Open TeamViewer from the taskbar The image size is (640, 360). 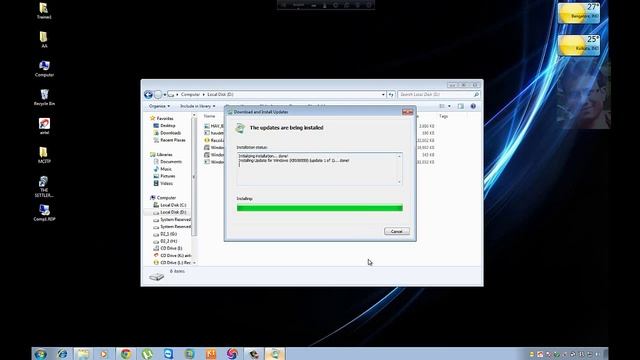[168, 354]
